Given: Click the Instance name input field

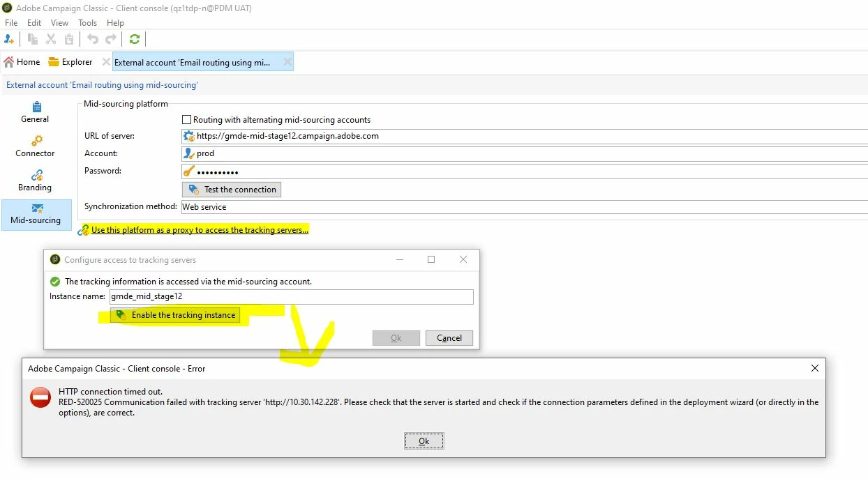Looking at the screenshot, I should 292,296.
